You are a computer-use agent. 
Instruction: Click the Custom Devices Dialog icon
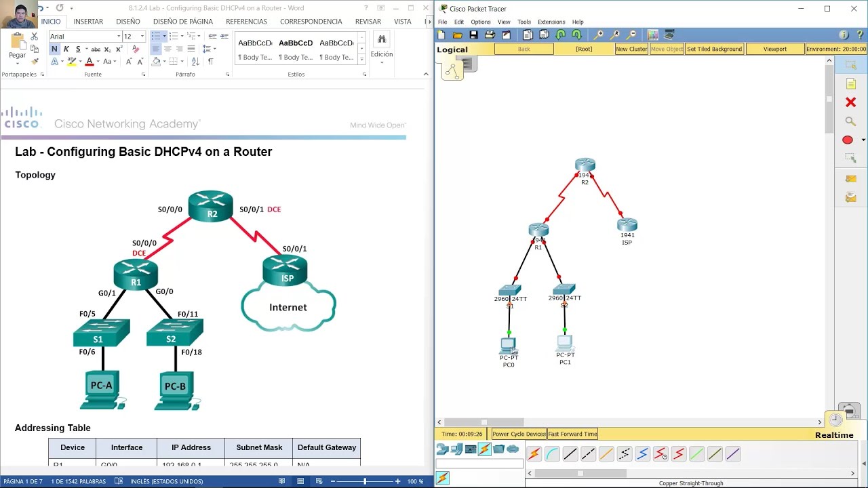click(669, 35)
